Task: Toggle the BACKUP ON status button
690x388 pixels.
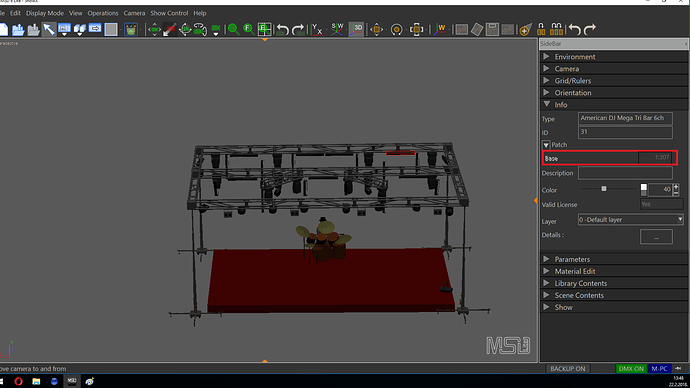Action: click(x=568, y=369)
